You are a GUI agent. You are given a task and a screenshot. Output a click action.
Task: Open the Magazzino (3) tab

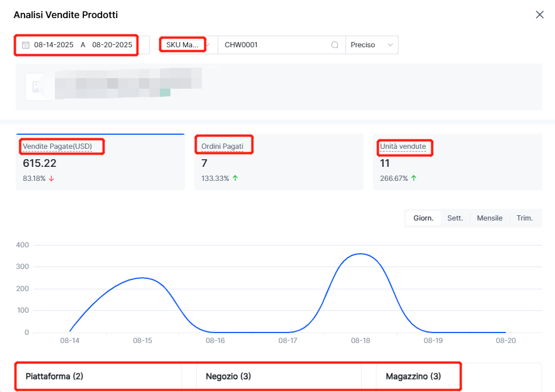(x=413, y=376)
